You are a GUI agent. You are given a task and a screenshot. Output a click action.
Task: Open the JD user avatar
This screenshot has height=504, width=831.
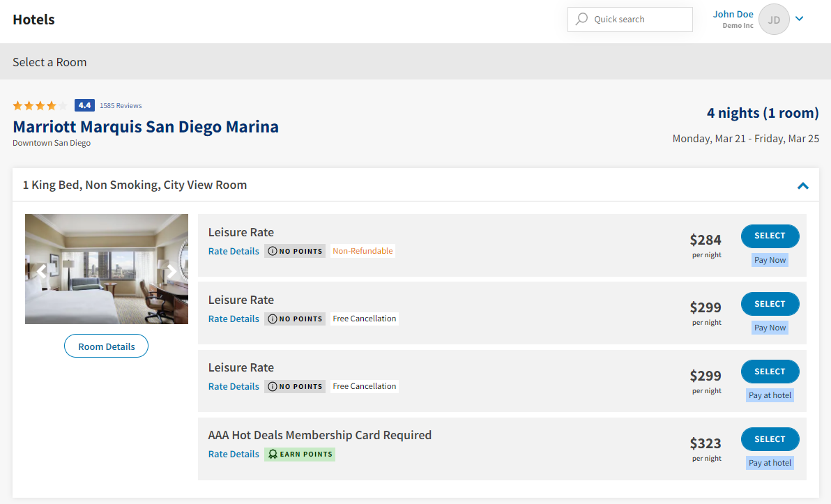click(774, 20)
